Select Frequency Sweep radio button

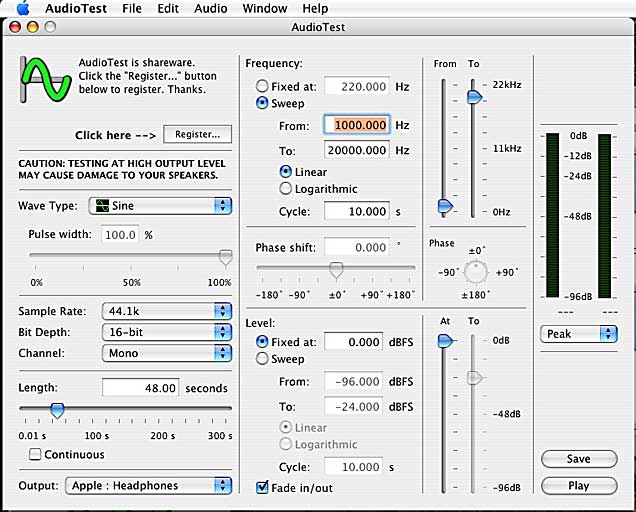[x=262, y=103]
